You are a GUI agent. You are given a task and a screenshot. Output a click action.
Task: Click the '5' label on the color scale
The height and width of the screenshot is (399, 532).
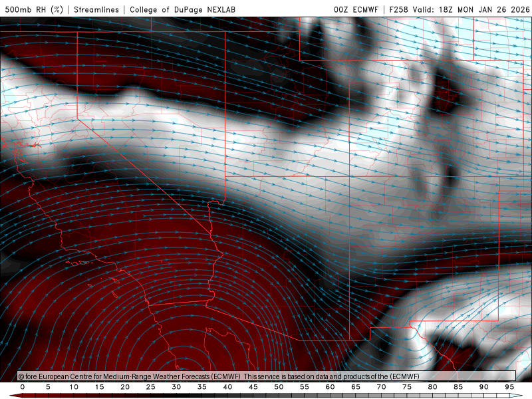tap(48, 387)
